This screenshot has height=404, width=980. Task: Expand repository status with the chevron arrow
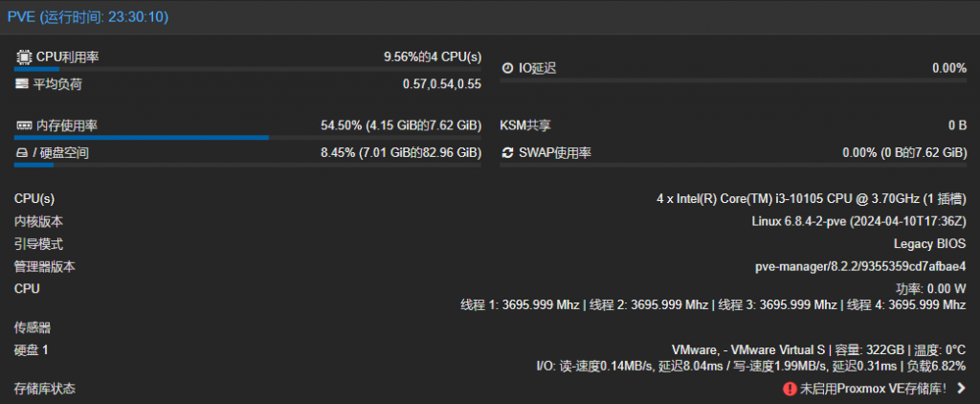961,389
